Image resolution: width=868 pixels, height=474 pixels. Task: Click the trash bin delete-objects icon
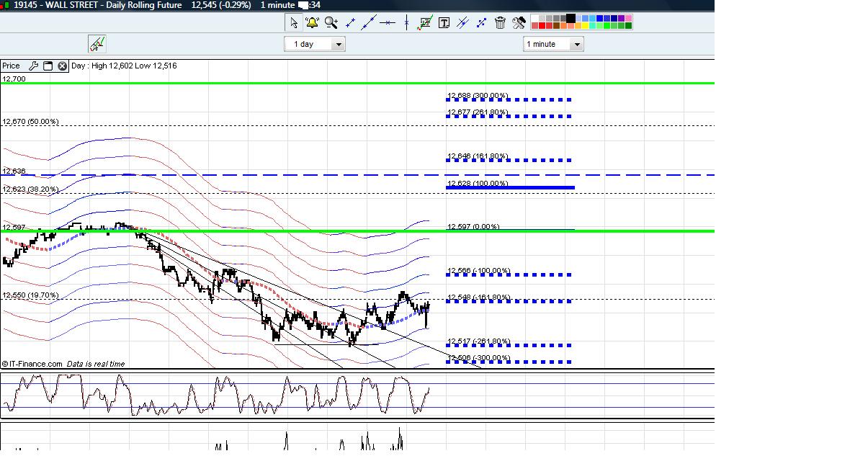(x=500, y=23)
